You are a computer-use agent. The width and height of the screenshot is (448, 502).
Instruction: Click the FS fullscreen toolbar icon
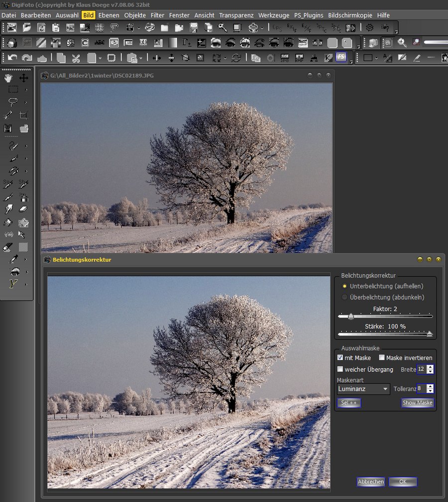point(341,57)
